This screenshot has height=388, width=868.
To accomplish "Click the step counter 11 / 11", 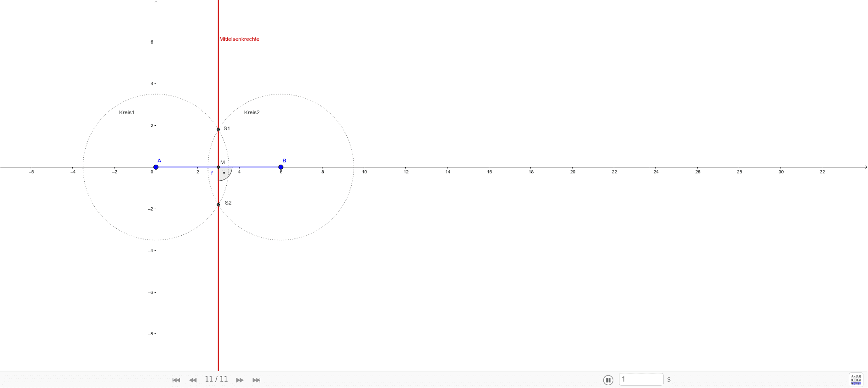I will pos(216,379).
